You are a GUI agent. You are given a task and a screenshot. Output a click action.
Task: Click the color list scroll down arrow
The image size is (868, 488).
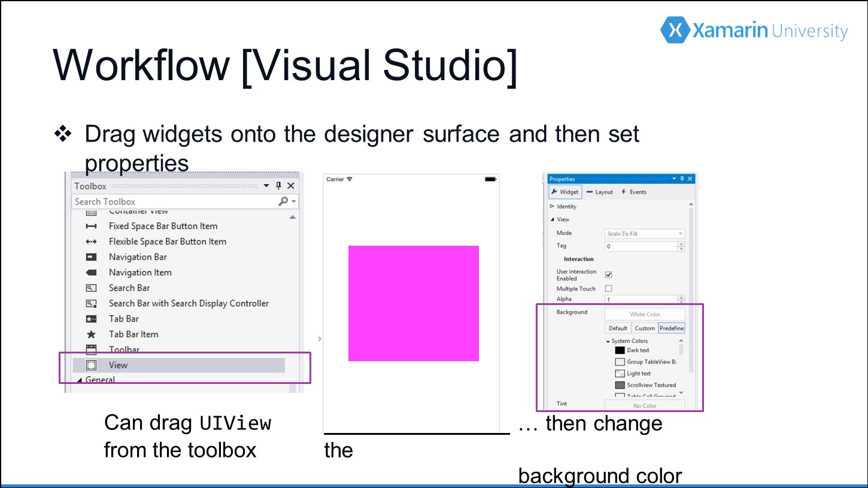[x=681, y=393]
